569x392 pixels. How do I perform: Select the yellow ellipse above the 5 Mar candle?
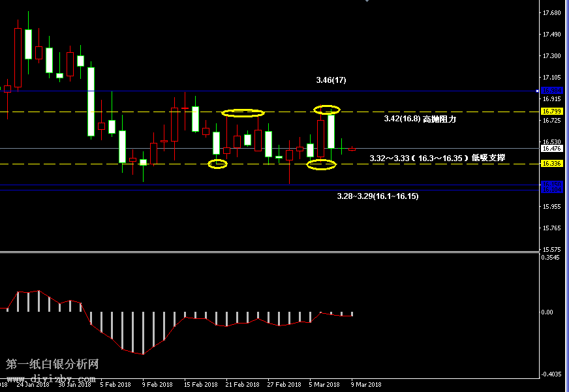click(327, 109)
